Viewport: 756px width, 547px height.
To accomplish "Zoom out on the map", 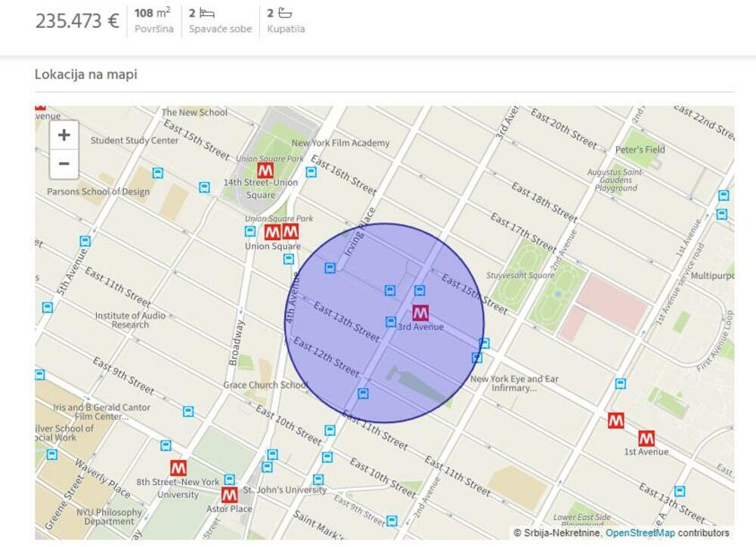I will coord(64,164).
